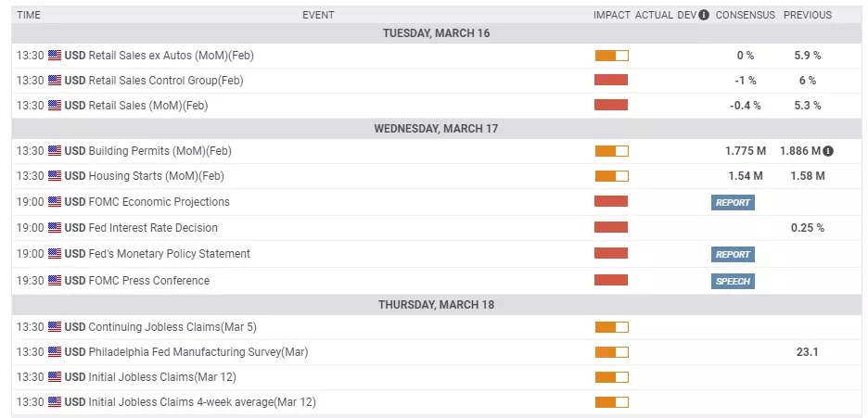Screen dimensions: 868x418
Task: Sort by the TIME column header
Action: point(29,15)
